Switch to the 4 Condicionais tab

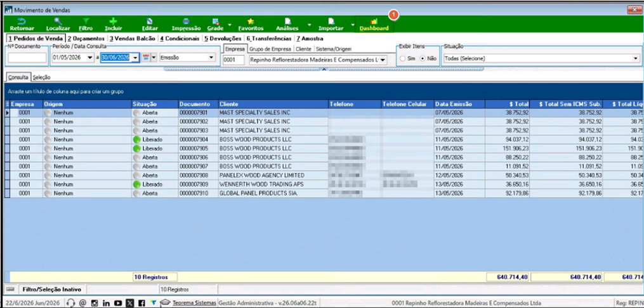tap(180, 39)
